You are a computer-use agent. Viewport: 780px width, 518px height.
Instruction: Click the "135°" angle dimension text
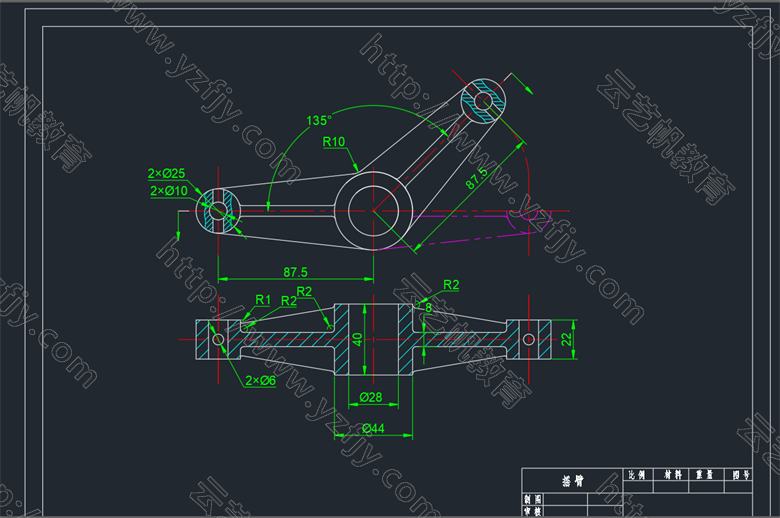(318, 120)
